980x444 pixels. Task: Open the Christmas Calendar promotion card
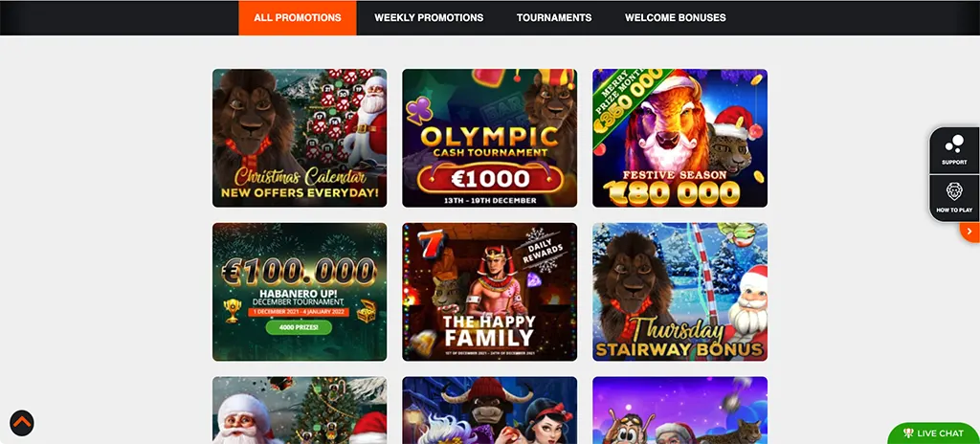[300, 138]
